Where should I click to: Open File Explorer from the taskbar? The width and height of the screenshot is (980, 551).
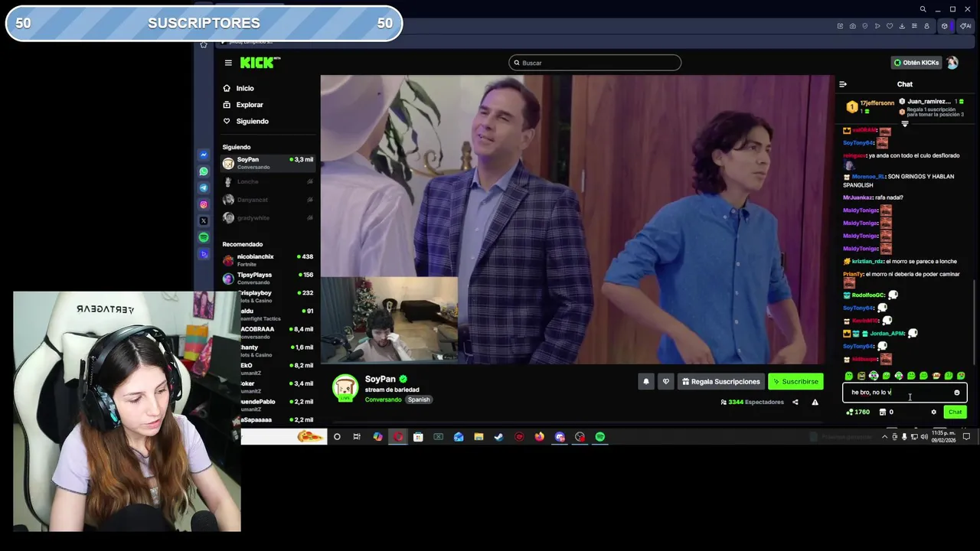tap(479, 437)
